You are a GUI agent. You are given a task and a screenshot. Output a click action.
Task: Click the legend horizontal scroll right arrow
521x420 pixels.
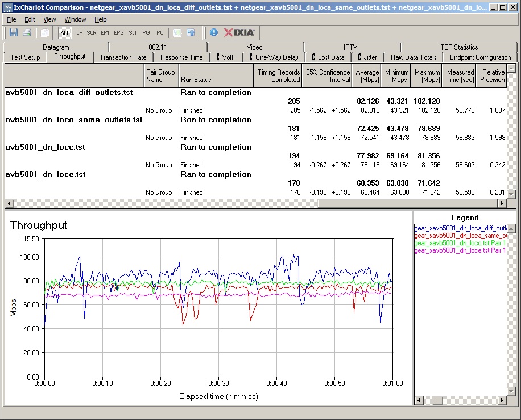[x=502, y=401]
